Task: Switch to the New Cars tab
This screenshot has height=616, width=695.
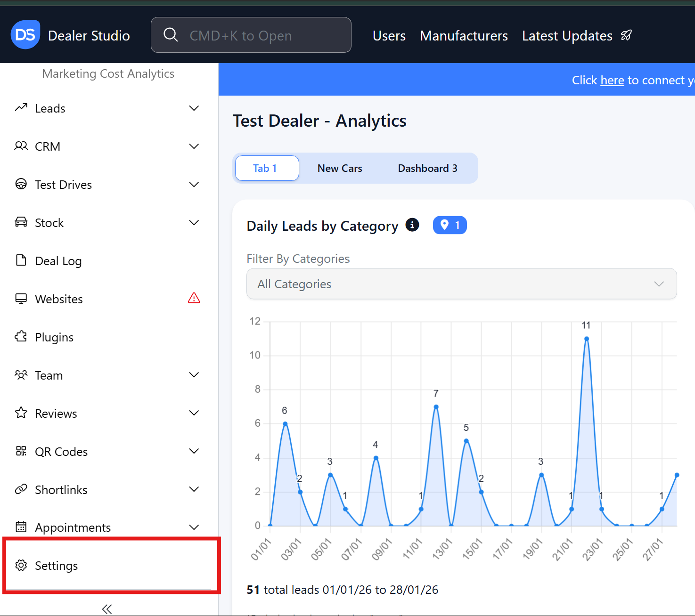Action: click(x=340, y=168)
